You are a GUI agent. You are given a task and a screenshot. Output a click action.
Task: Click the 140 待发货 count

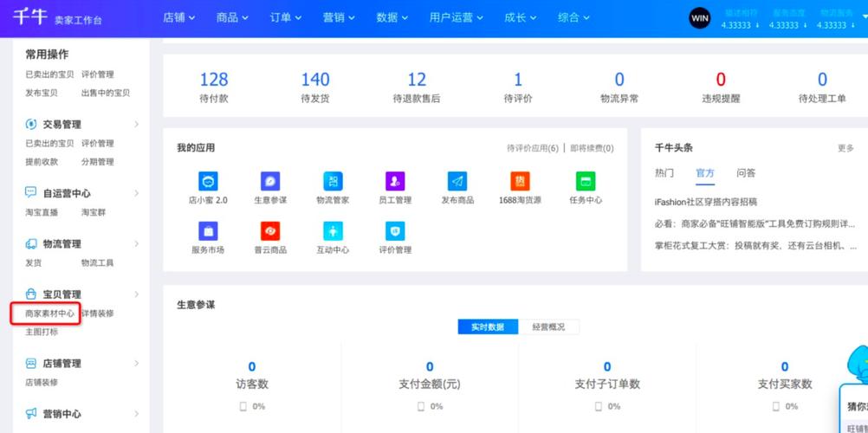pos(315,80)
